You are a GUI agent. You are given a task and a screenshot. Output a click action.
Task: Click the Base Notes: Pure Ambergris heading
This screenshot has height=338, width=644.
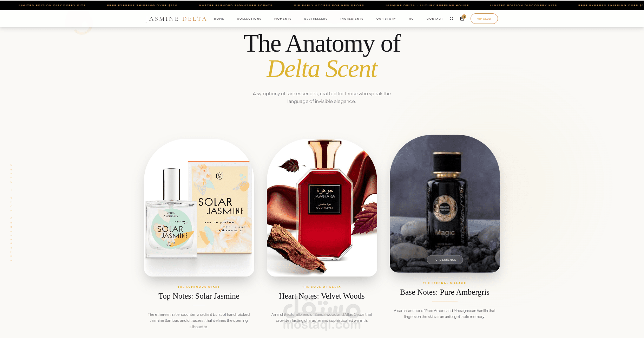click(445, 292)
